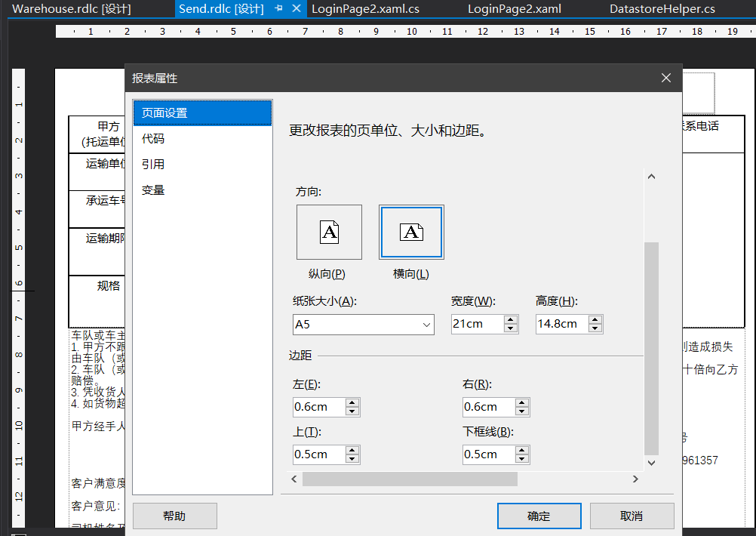Close the Send.rdlc tab
Viewport: 756px width, 536px height.
297,8
